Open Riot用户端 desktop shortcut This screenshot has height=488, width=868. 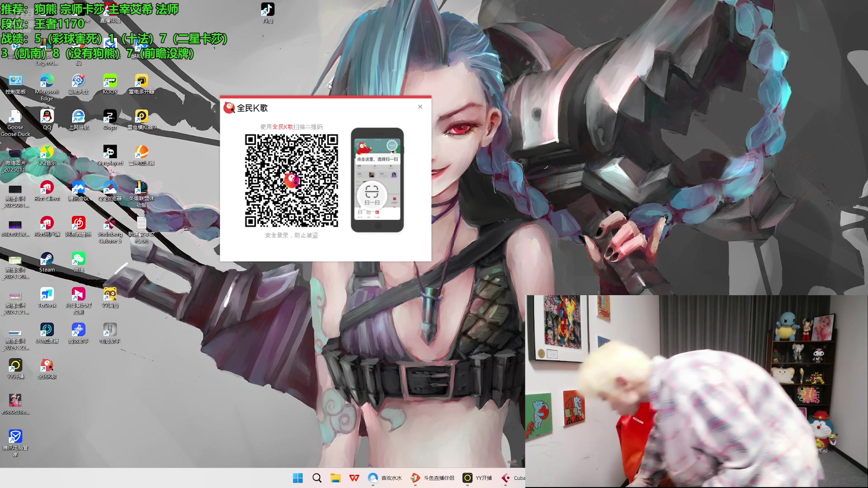[x=47, y=227]
